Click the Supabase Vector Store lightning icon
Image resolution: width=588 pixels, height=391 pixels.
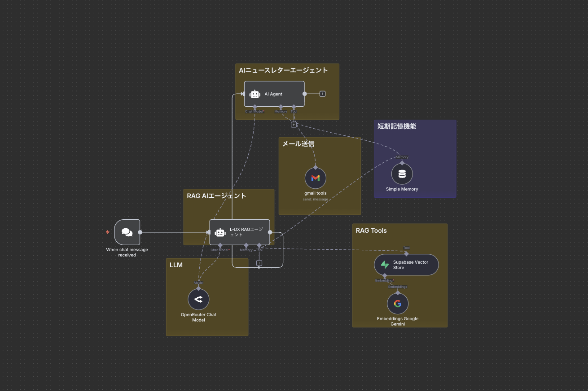pyautogui.click(x=385, y=265)
